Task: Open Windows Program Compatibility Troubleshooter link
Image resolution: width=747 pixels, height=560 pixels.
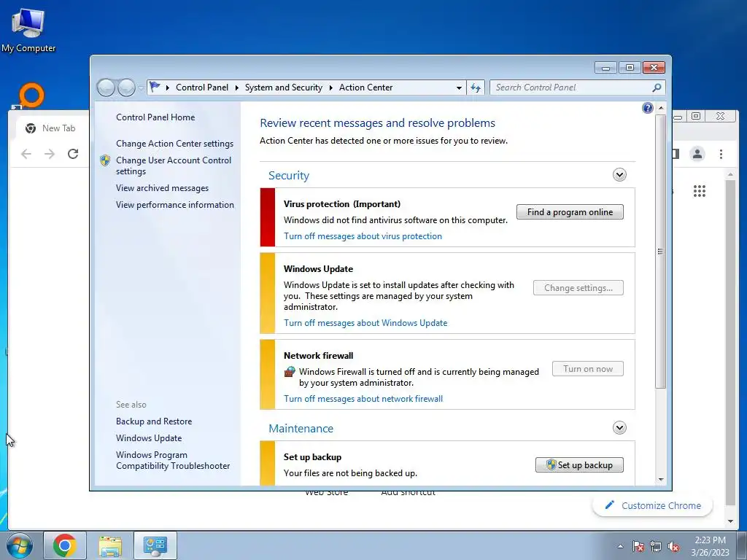Action: [173, 461]
